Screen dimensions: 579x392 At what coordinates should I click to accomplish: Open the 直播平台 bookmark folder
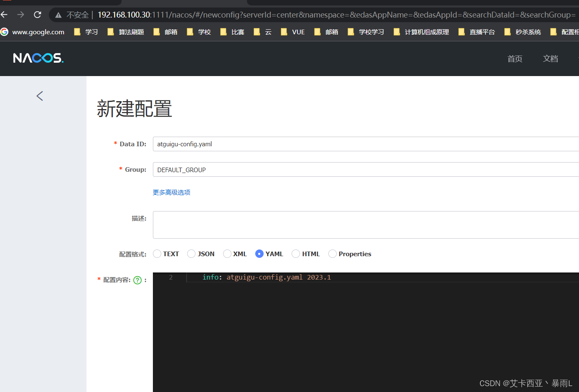coord(477,32)
